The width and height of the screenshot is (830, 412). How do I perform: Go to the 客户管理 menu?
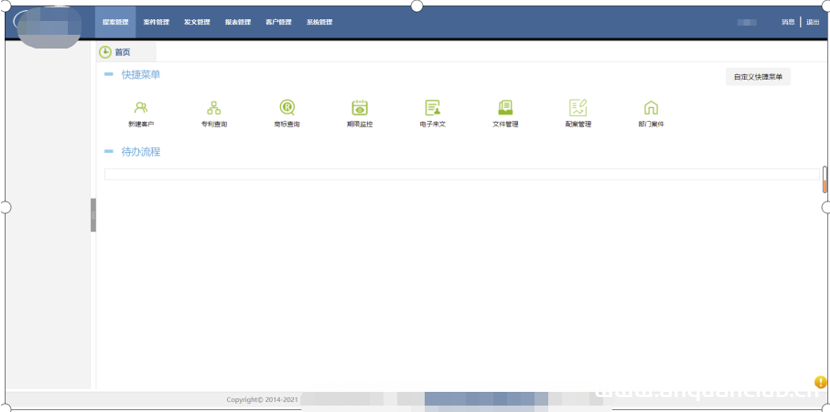[278, 22]
